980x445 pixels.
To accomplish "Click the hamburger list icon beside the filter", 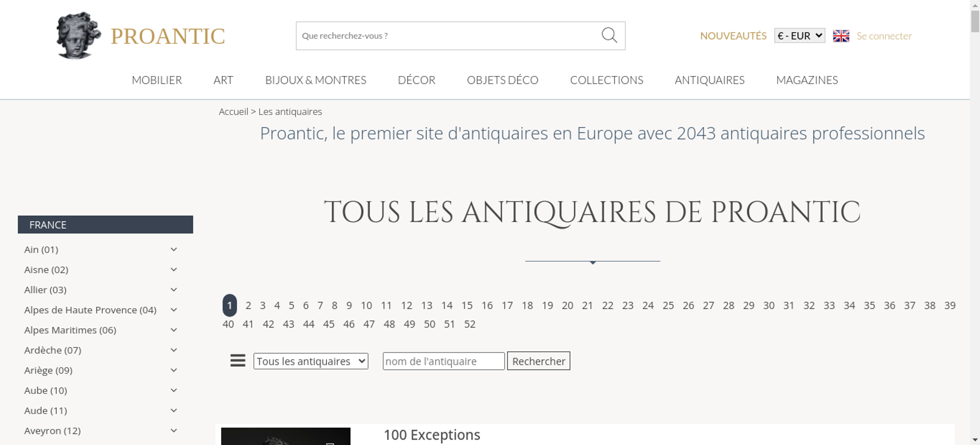I will pos(238,361).
